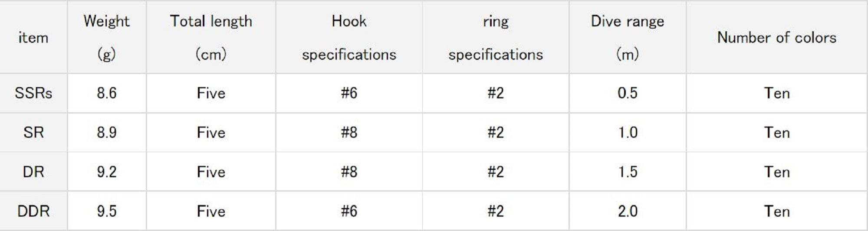This screenshot has height=231, width=868.
Task: Select the "Weight (g)" header cell
Action: (x=106, y=38)
